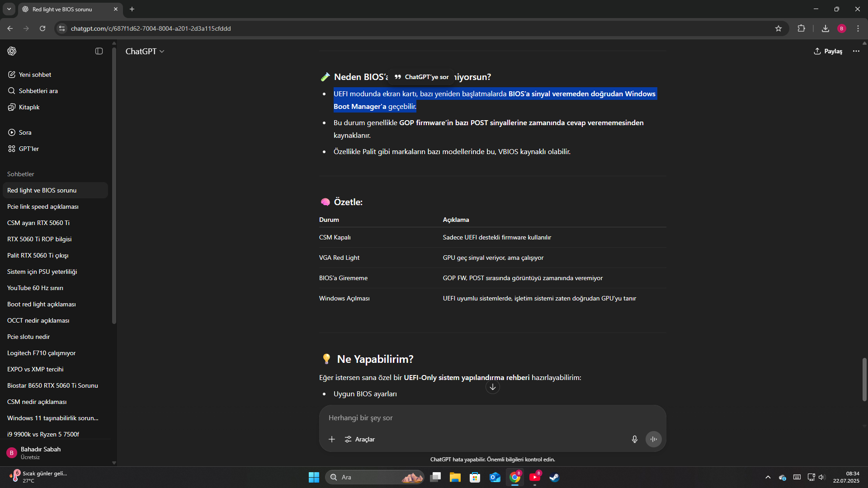The image size is (868, 488).
Task: Click the plus attach icon in composer
Action: pos(332,439)
